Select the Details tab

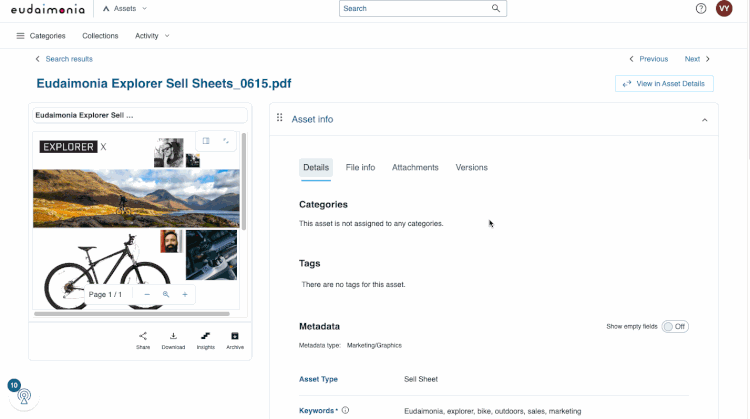coord(316,168)
